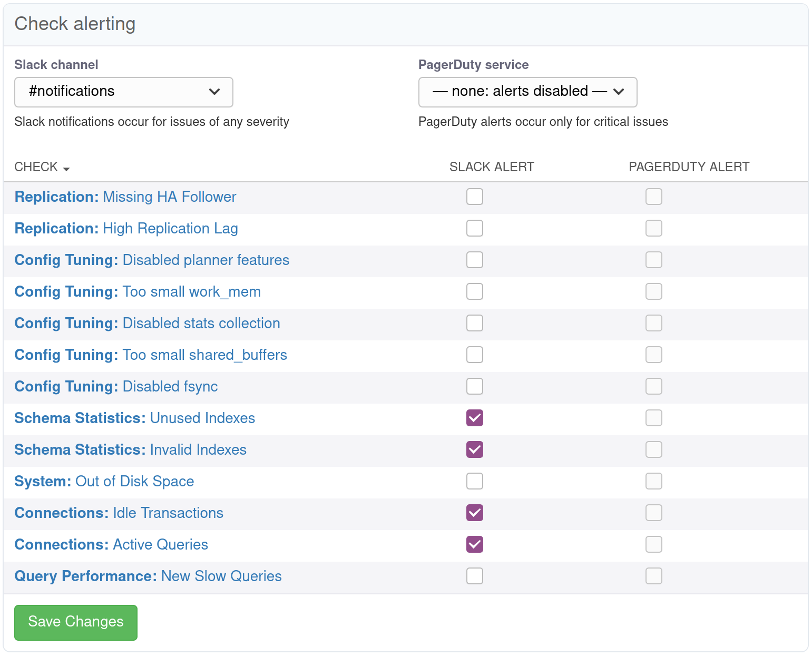Enable Slack alert for Disabled planner features

click(x=475, y=260)
